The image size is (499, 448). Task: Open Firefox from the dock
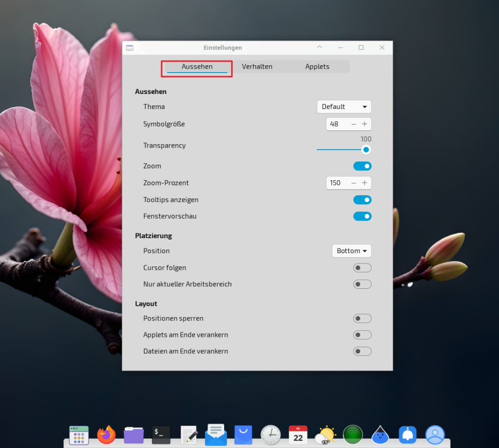(x=106, y=434)
